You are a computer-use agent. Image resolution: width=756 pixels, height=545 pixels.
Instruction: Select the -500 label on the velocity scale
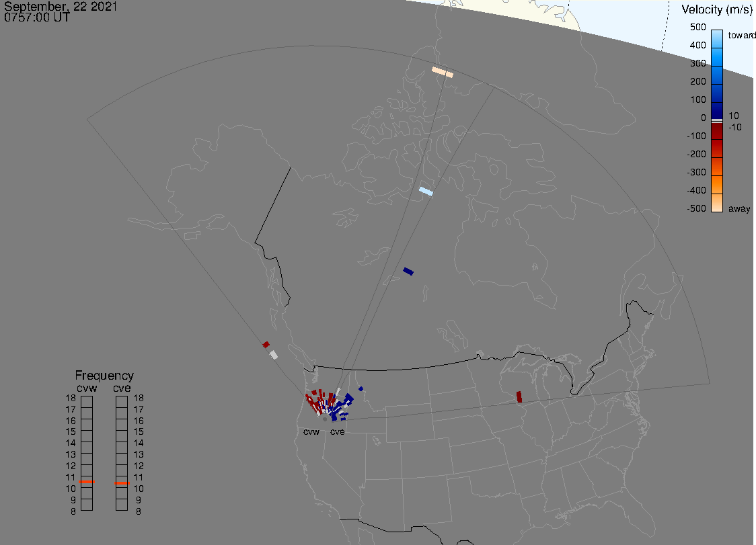pyautogui.click(x=696, y=208)
